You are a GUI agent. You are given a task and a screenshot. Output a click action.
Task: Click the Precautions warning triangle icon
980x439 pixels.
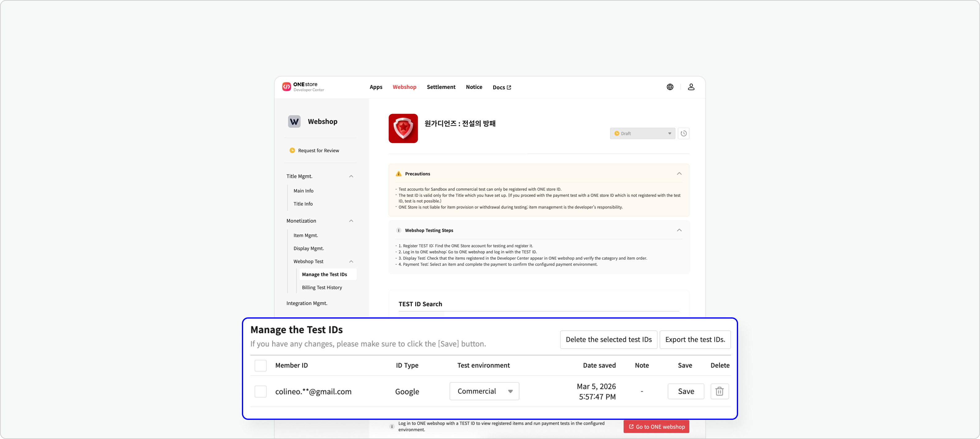click(x=398, y=174)
